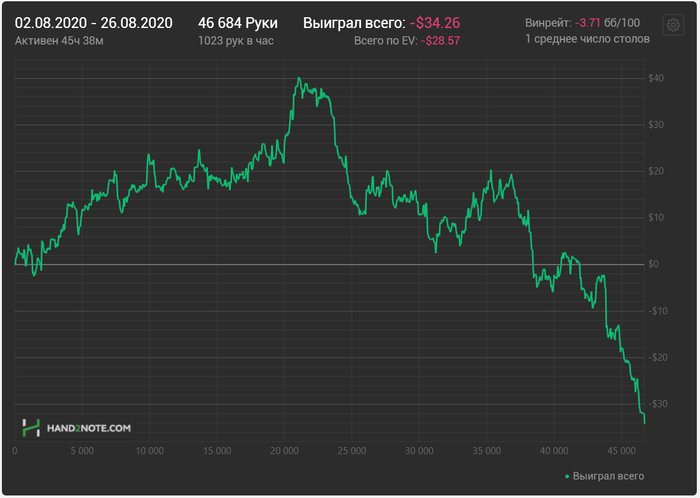Image resolution: width=700 pixels, height=498 pixels.
Task: Click the 20 000 x-axis label
Action: click(284, 451)
